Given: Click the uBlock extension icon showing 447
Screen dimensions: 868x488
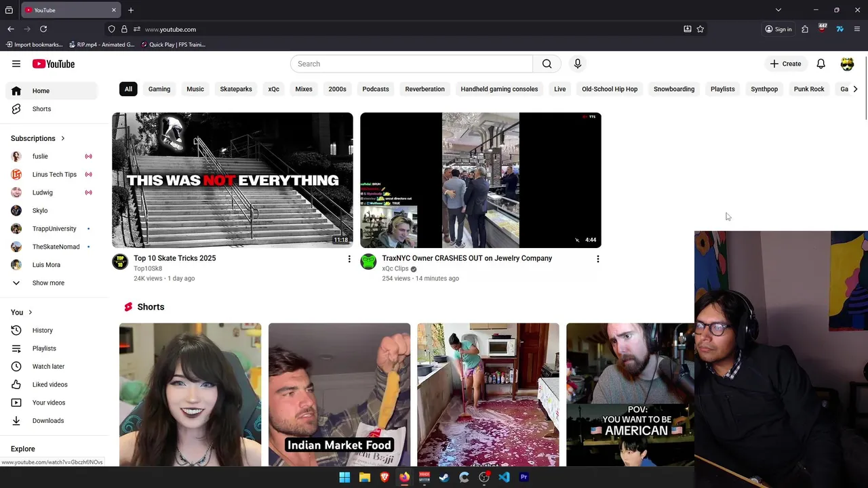Looking at the screenshot, I should (x=823, y=28).
